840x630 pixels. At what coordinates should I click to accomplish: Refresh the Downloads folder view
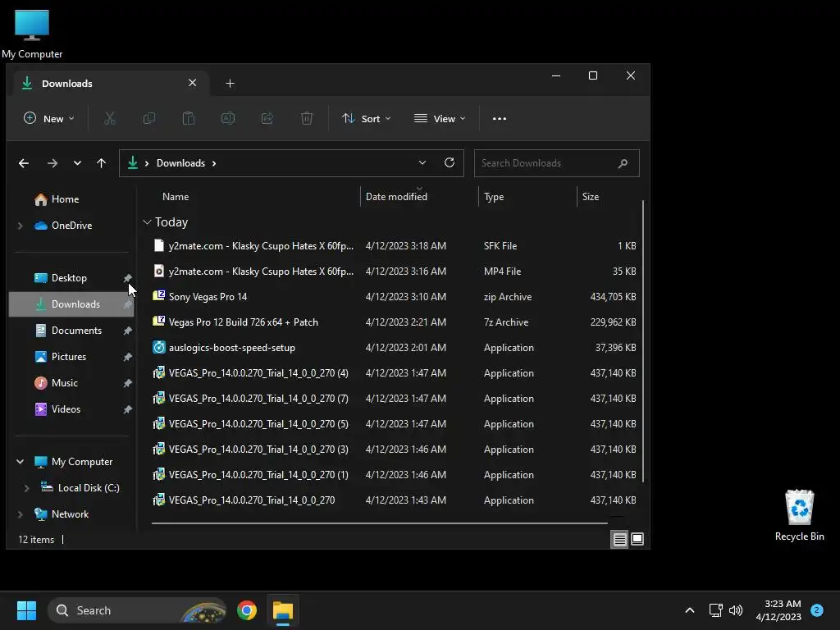click(450, 162)
